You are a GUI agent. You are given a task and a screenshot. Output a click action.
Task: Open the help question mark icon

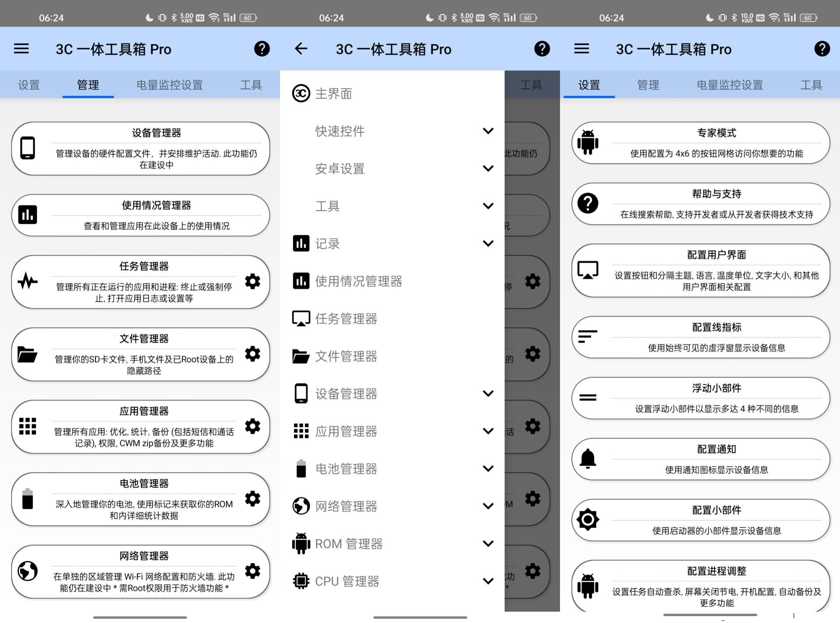[x=262, y=49]
